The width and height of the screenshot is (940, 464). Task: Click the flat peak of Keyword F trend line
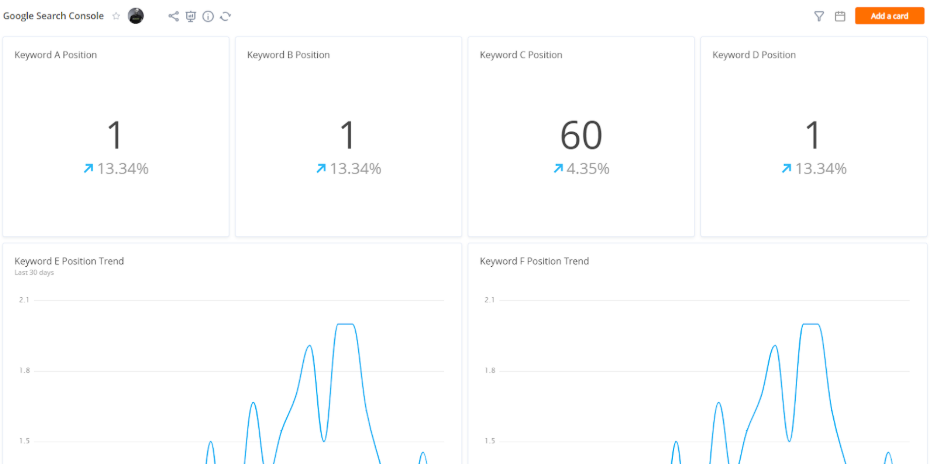[811, 324]
